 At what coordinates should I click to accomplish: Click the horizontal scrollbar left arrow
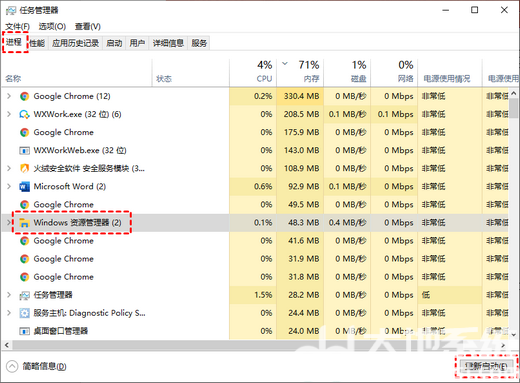coord(7,345)
